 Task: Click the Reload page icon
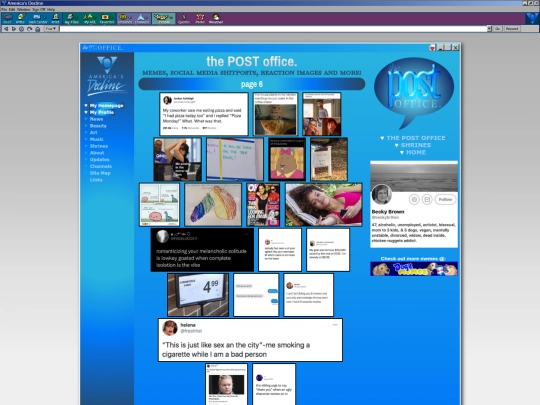pyautogui.click(x=30, y=29)
